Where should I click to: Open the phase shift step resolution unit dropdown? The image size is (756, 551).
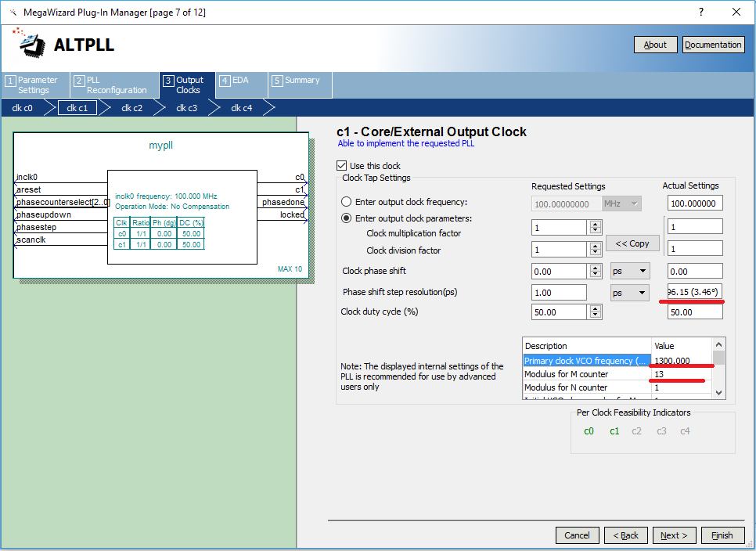pos(630,293)
